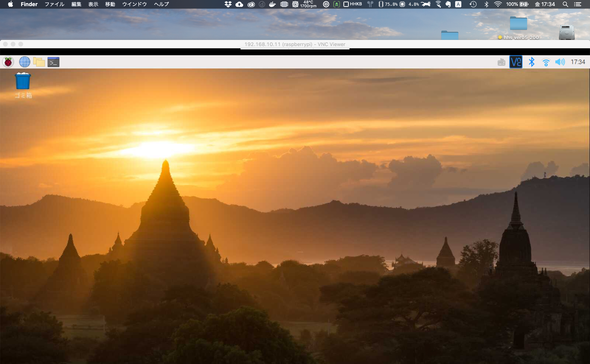Open the 表示 menu in menu bar

coord(93,4)
